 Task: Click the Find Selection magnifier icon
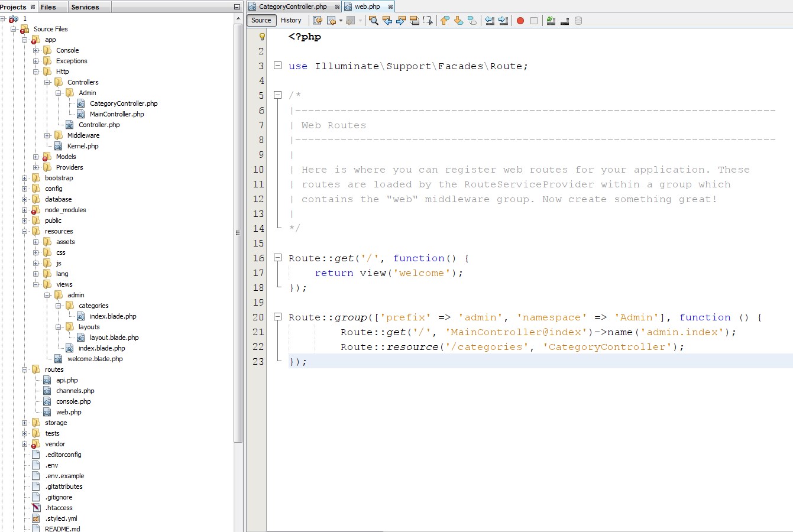[374, 20]
